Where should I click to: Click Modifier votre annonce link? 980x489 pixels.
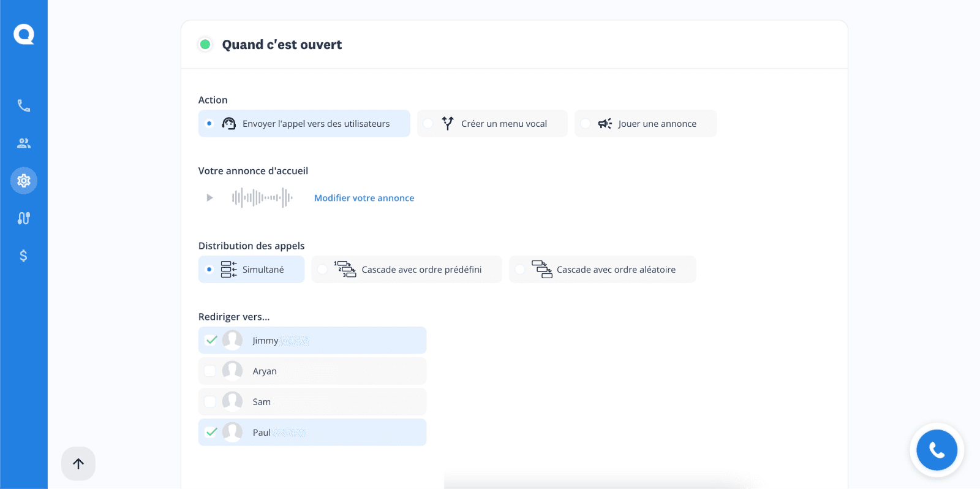click(x=364, y=198)
